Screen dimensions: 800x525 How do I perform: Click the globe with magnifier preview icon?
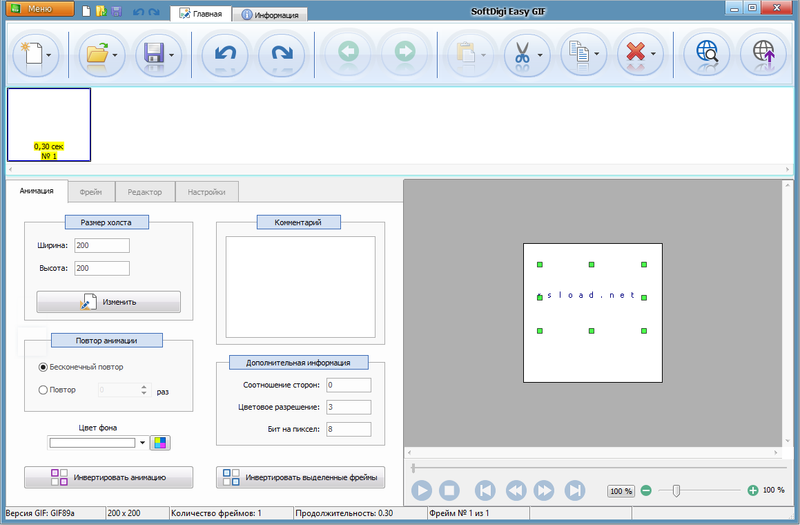707,53
